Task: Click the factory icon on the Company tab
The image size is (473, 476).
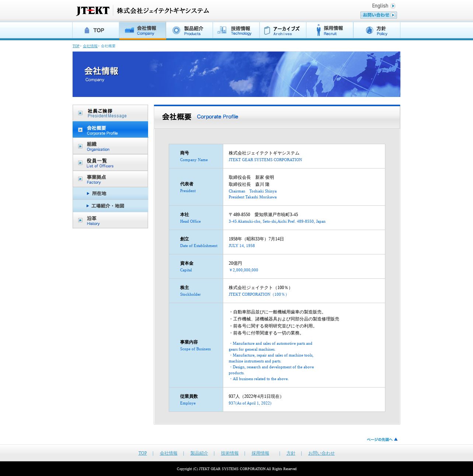Action: point(129,30)
